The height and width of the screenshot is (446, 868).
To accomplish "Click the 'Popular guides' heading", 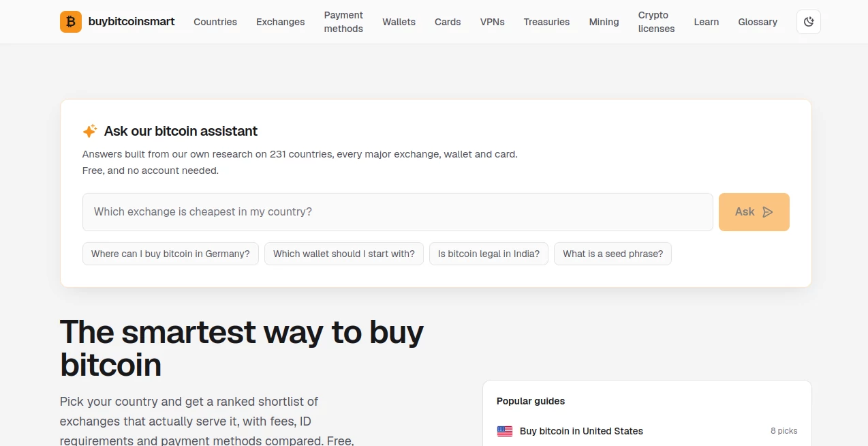I will 531,401.
